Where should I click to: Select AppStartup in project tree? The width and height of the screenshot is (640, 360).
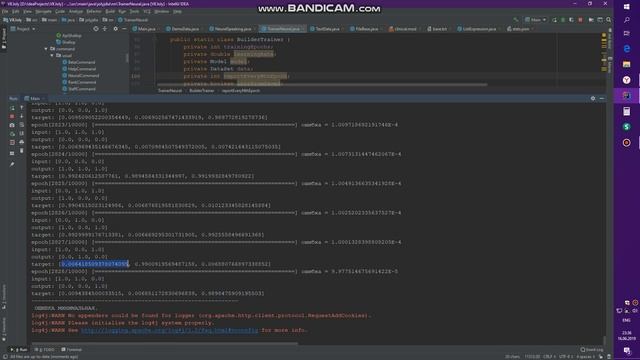(x=69, y=36)
